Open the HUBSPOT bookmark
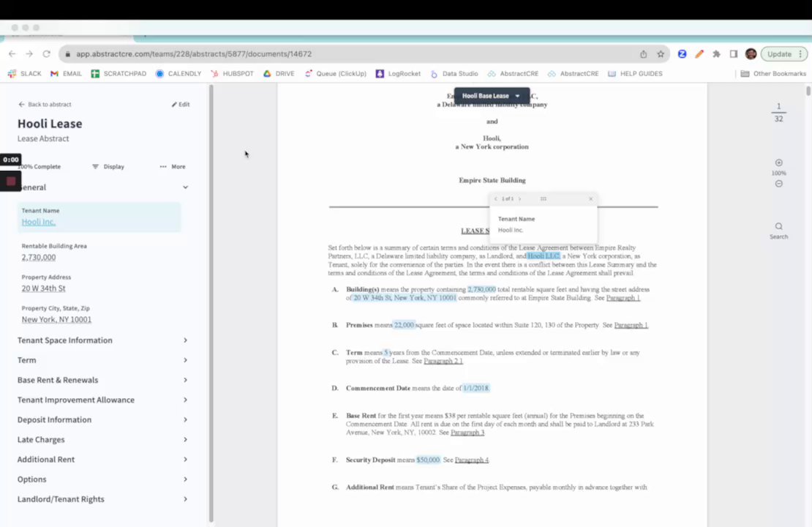Screen dimensions: 812x527 232,74
